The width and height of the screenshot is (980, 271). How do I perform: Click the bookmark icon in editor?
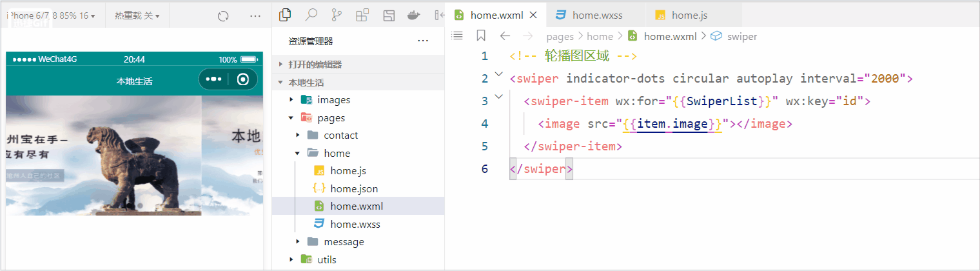pos(481,36)
